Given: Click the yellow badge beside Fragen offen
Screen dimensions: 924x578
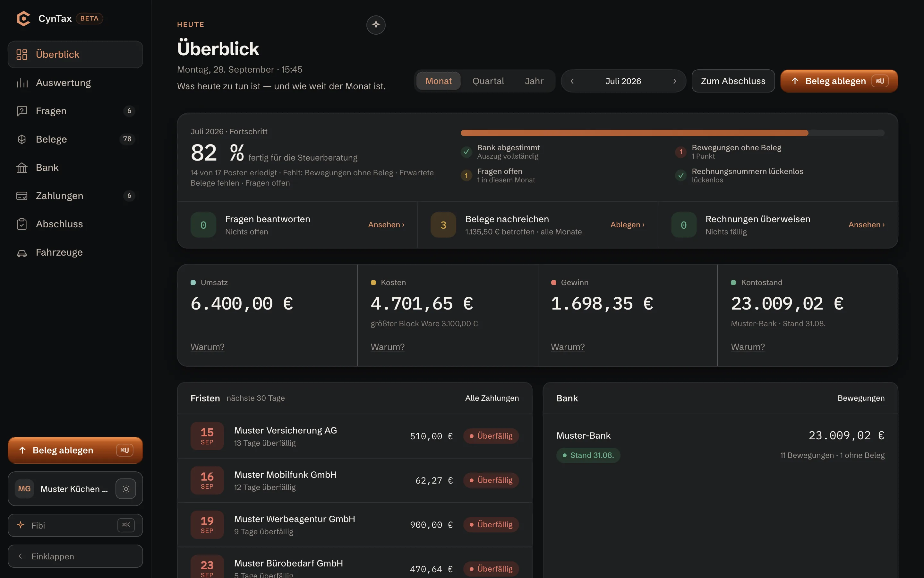Looking at the screenshot, I should pos(466,175).
